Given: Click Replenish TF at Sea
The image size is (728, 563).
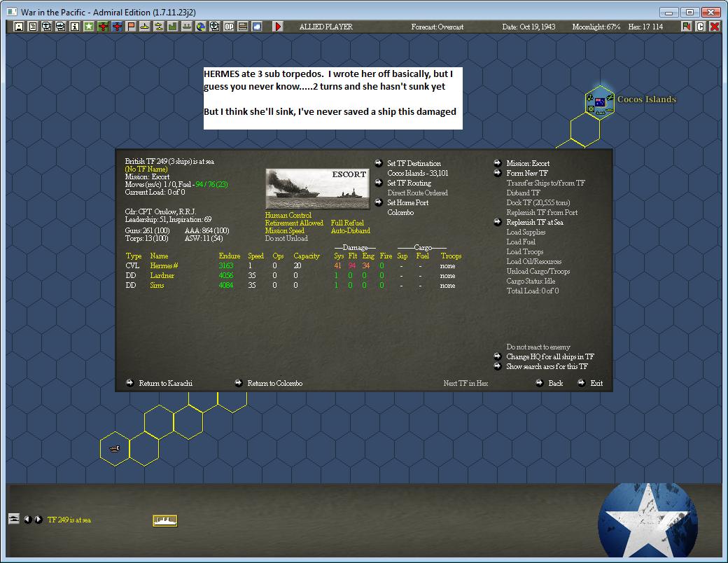Looking at the screenshot, I should click(535, 223).
